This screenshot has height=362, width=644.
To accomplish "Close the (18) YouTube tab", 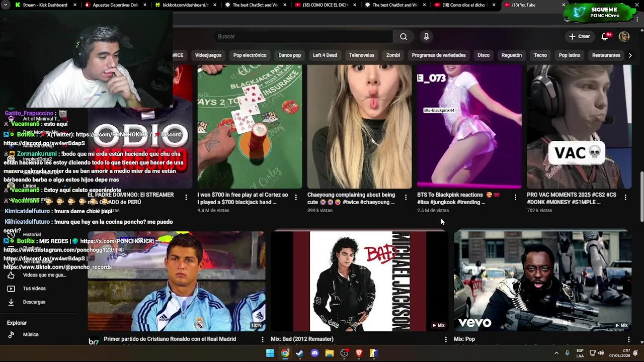I will click(x=563, y=5).
